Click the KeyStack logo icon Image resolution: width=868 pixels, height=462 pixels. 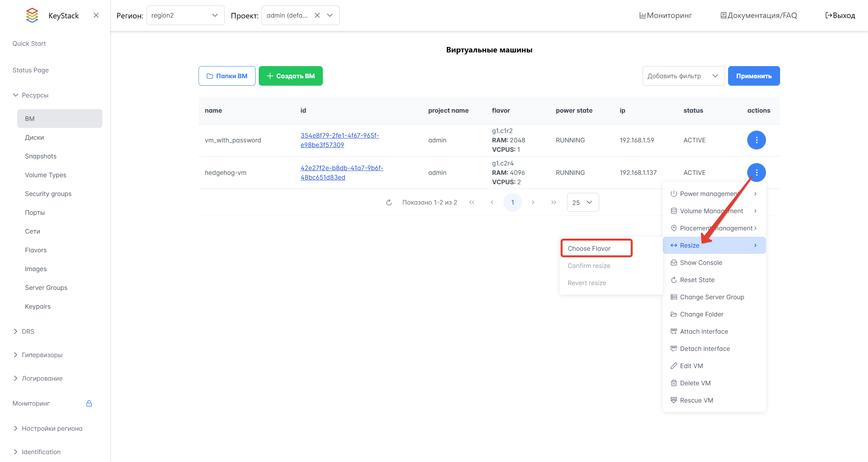(32, 15)
